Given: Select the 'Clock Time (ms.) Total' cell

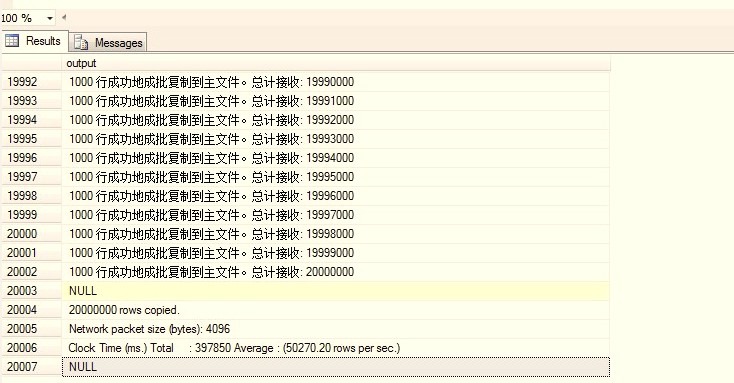Looking at the screenshot, I should (336, 348).
